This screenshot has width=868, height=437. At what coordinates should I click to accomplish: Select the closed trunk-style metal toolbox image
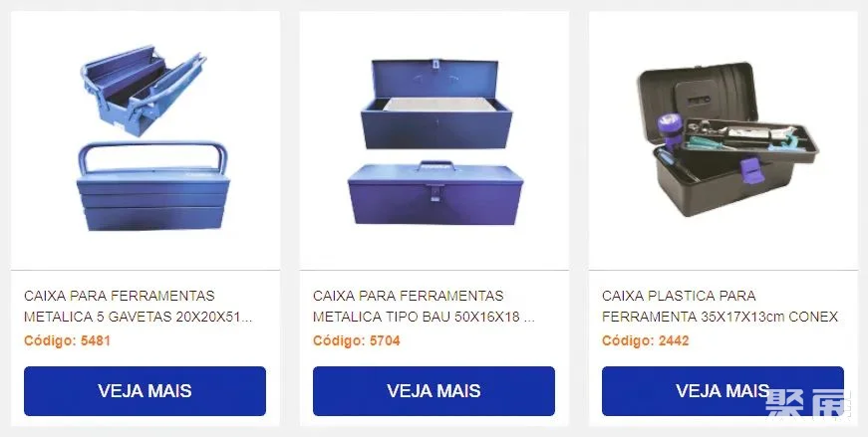pyautogui.click(x=435, y=193)
